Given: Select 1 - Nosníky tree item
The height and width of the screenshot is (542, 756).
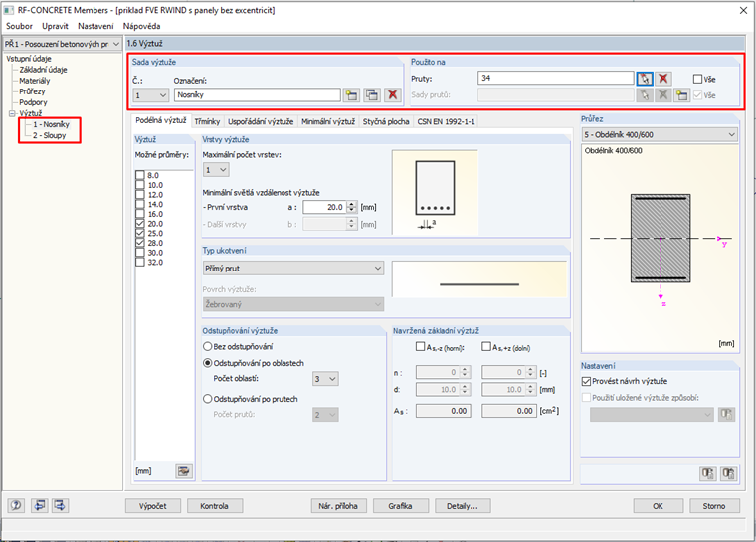Looking at the screenshot, I should (51, 124).
